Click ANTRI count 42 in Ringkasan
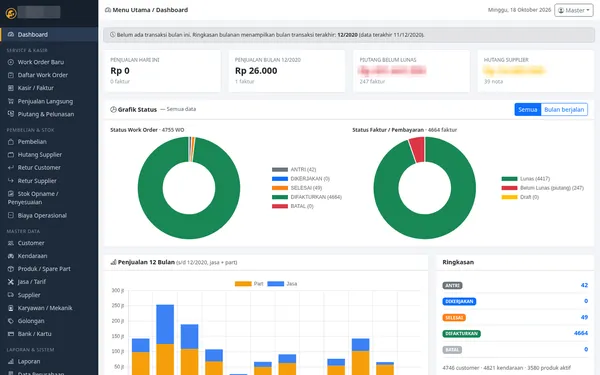 pyautogui.click(x=584, y=285)
